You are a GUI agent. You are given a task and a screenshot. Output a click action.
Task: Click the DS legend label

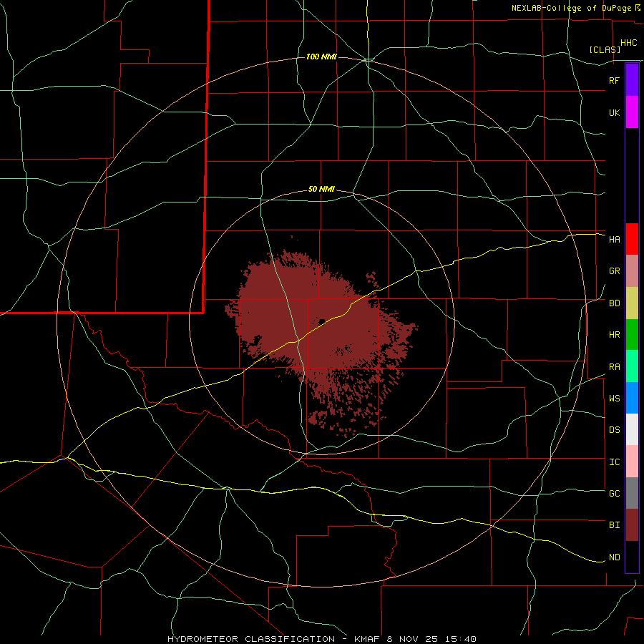click(x=614, y=430)
